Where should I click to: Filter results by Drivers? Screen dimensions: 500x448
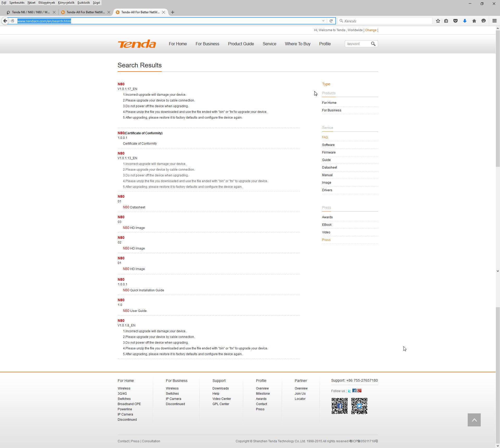click(327, 190)
